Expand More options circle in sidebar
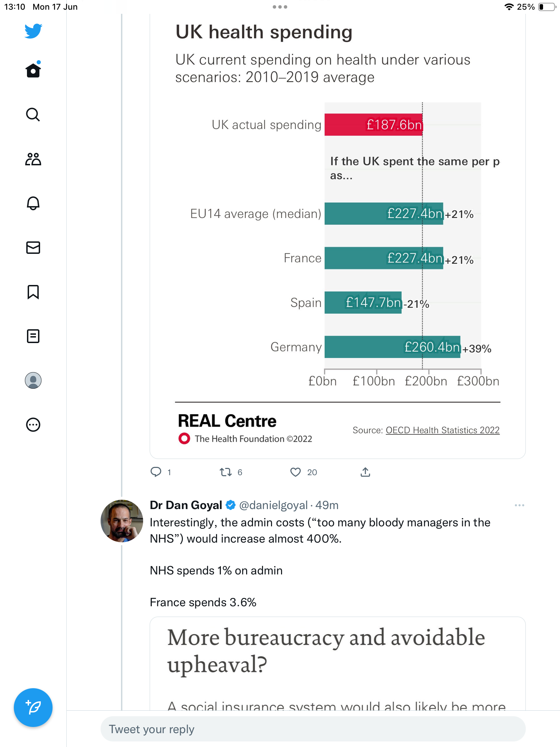The height and width of the screenshot is (747, 560). tap(33, 425)
